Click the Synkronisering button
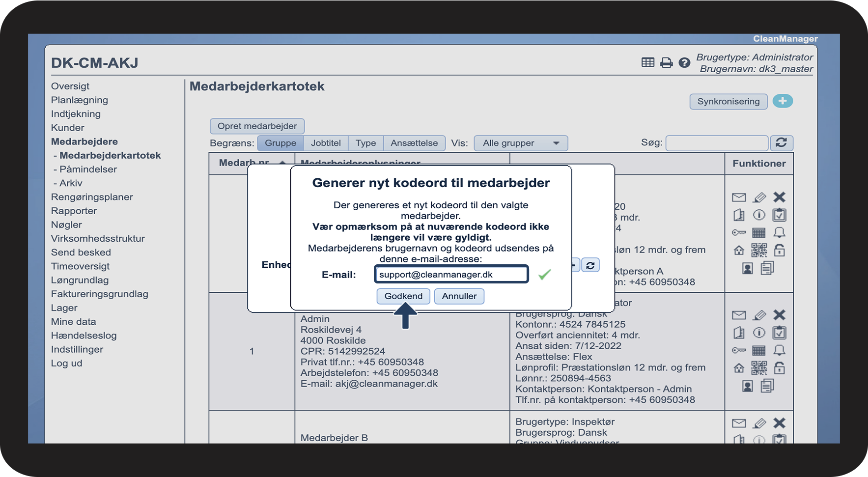This screenshot has width=868, height=477. (x=728, y=101)
